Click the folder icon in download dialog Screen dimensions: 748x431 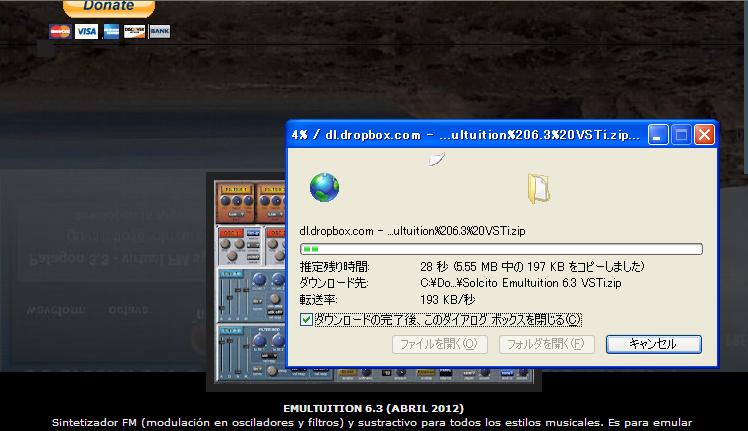point(539,189)
